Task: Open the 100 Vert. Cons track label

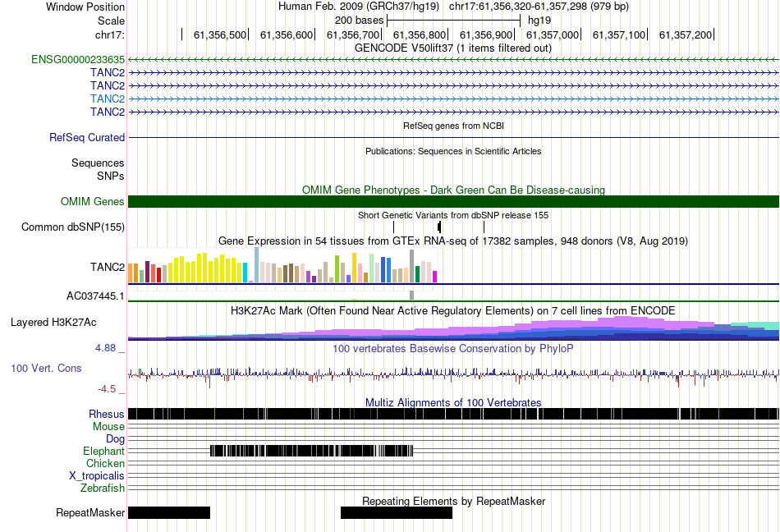Action: click(46, 369)
